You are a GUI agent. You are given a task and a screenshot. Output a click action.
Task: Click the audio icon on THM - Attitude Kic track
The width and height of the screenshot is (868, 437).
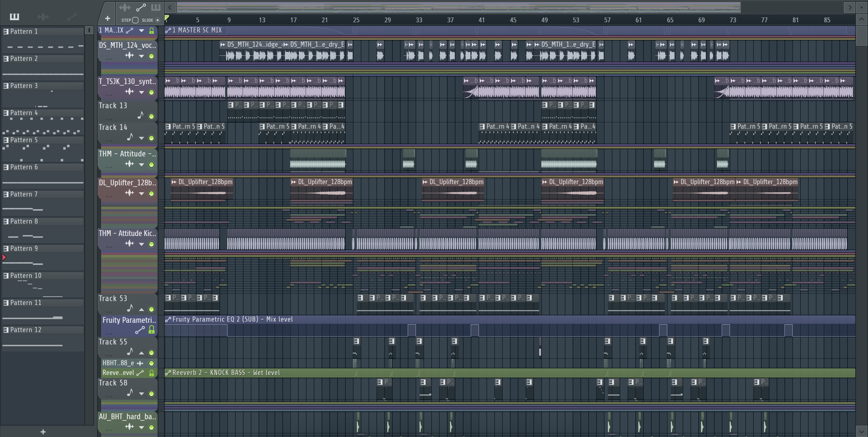click(129, 244)
